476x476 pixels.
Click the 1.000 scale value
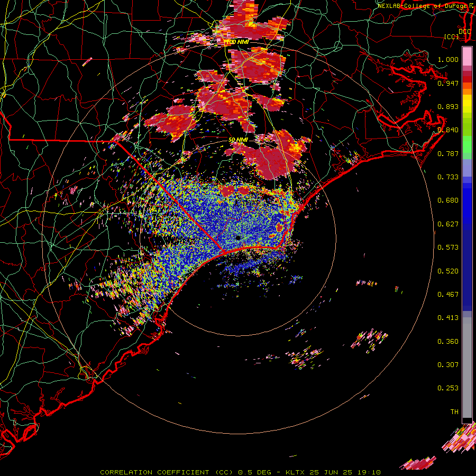[x=448, y=59]
